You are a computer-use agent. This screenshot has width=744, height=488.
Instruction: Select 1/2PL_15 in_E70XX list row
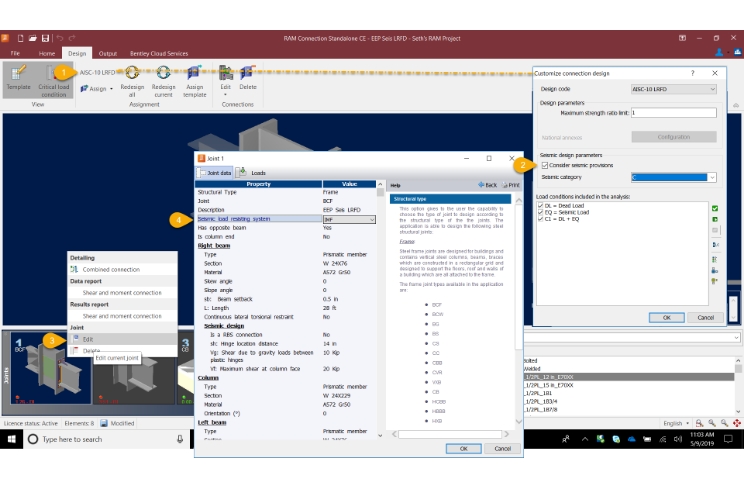point(629,385)
